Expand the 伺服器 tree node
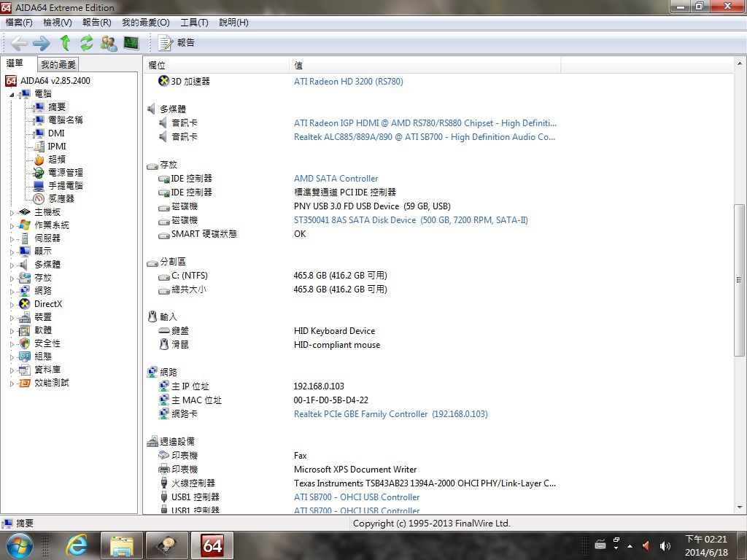 [12, 238]
